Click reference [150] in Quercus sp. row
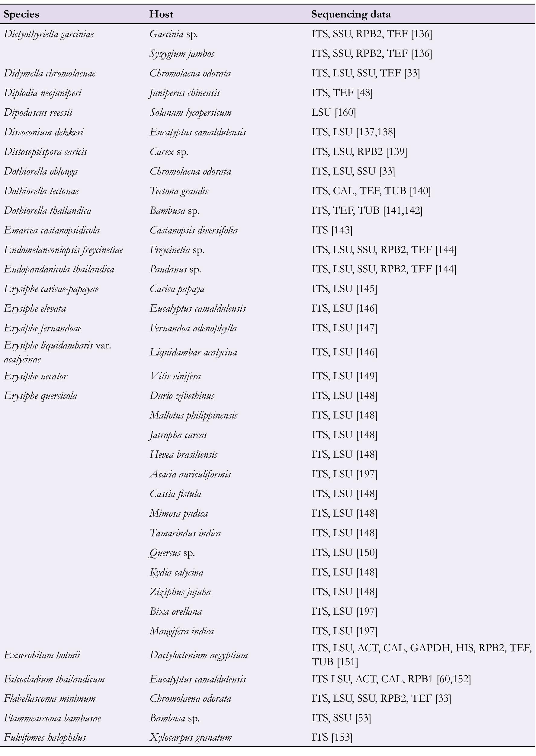This screenshot has height=756, width=536. pos(366,553)
